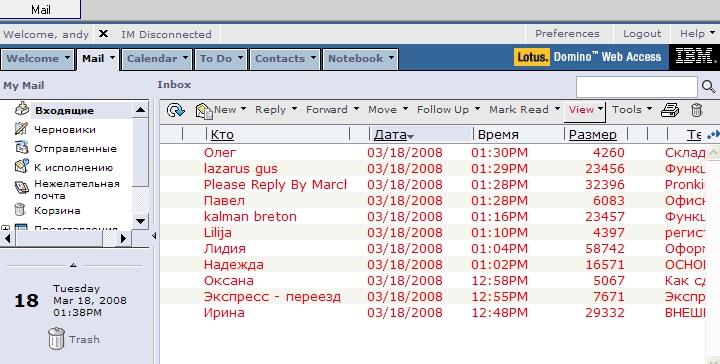Click inside the search input field

pyautogui.click(x=636, y=86)
